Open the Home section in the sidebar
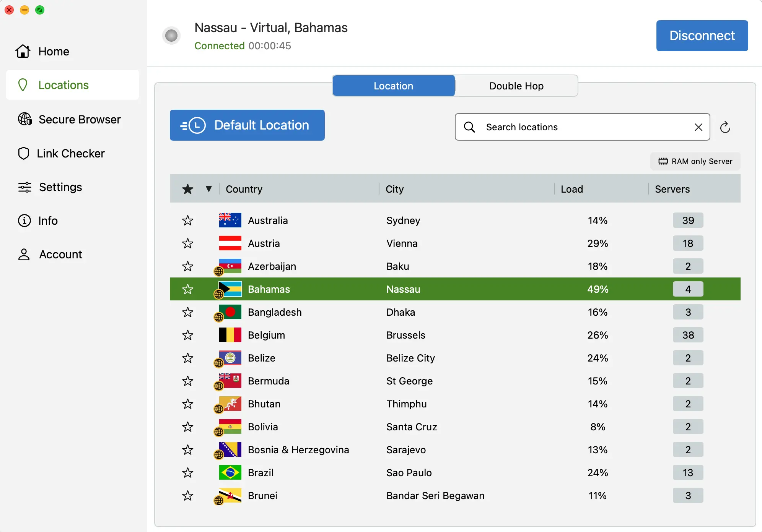762x532 pixels. click(53, 51)
